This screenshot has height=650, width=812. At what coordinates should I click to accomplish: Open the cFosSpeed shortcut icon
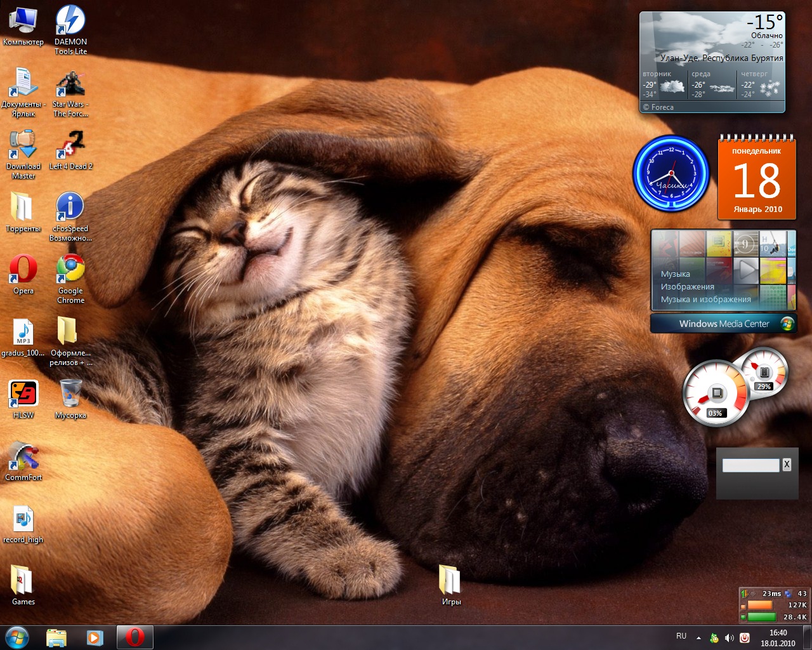[70, 208]
